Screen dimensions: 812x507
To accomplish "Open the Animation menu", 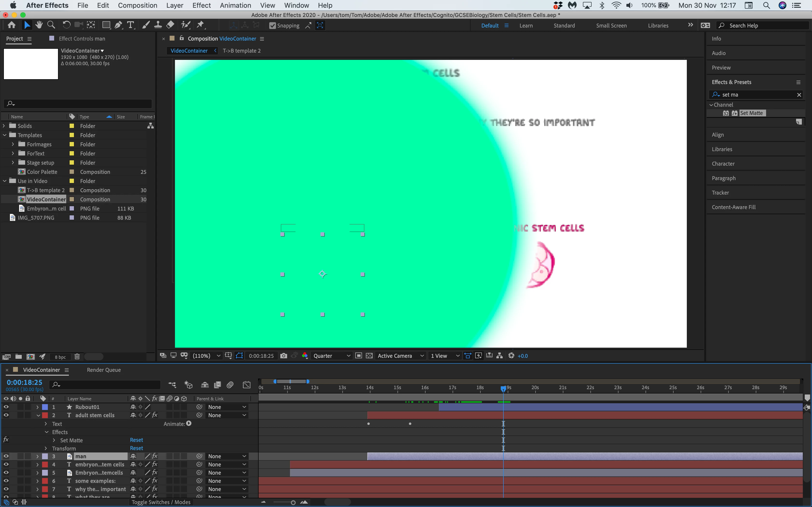I will point(235,5).
